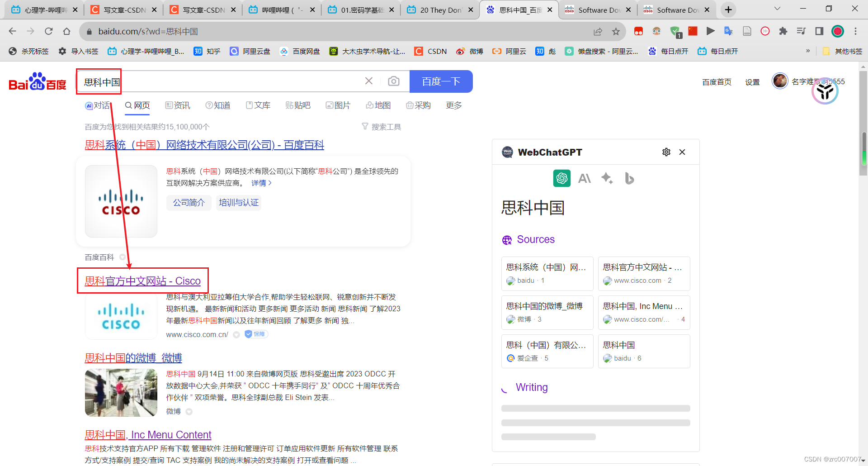Select the ChatGPT model icon in WebChatGPT
The image size is (868, 466).
(x=561, y=178)
